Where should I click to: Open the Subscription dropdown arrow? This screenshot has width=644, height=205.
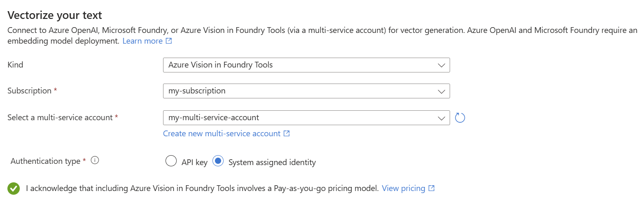(441, 91)
